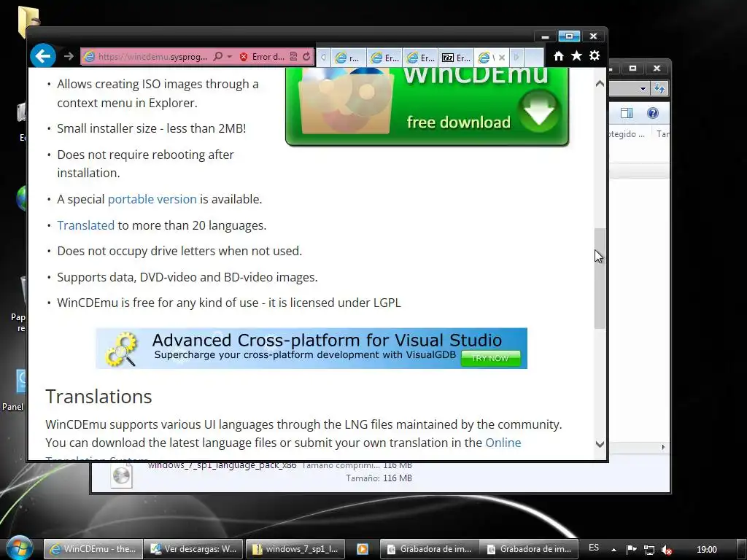
Task: Open the 'Translated' link
Action: pos(86,225)
